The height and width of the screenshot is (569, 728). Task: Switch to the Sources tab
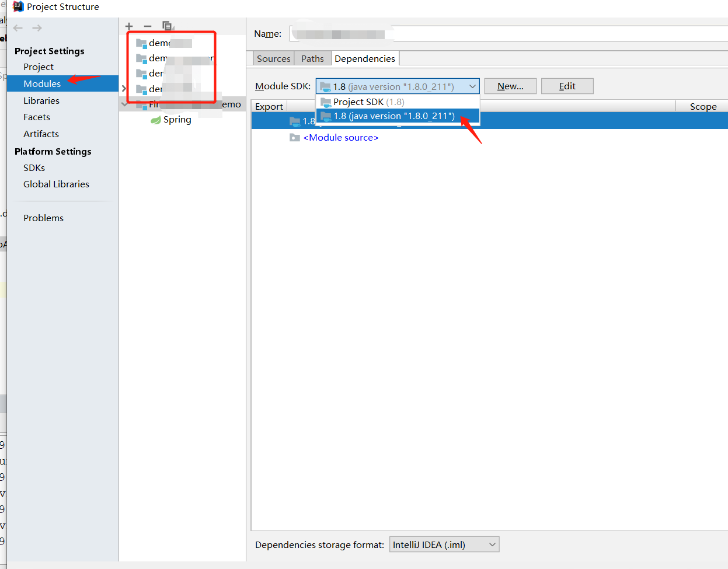(x=273, y=58)
